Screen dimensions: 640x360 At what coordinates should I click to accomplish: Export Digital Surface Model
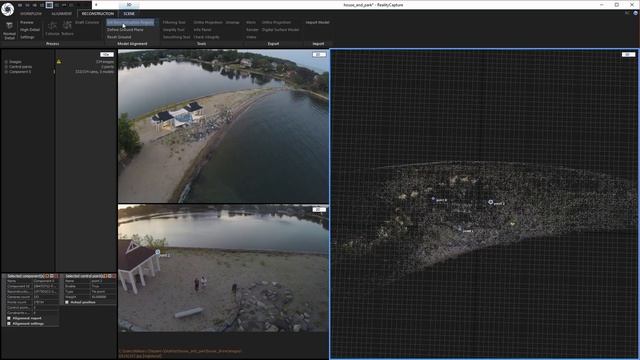click(x=280, y=30)
